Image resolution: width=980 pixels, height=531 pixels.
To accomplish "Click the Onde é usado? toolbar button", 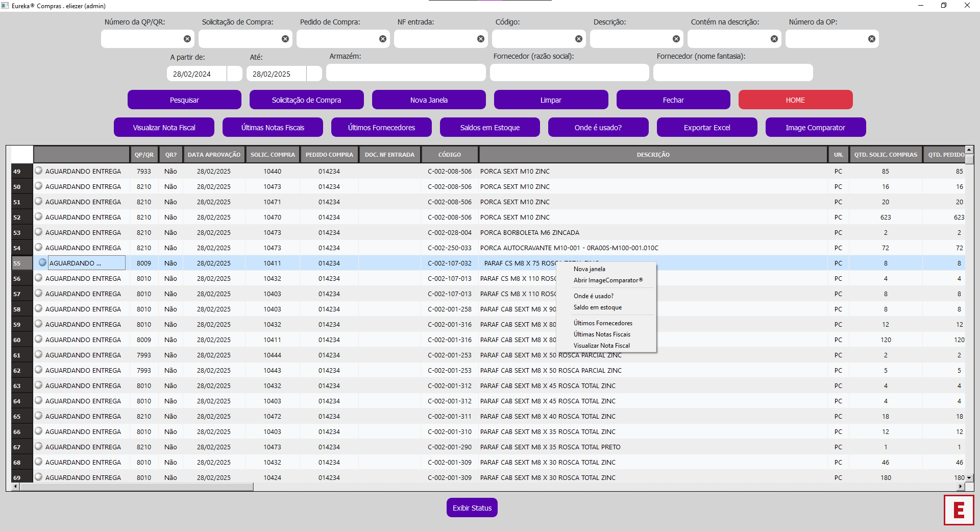I will tap(598, 127).
